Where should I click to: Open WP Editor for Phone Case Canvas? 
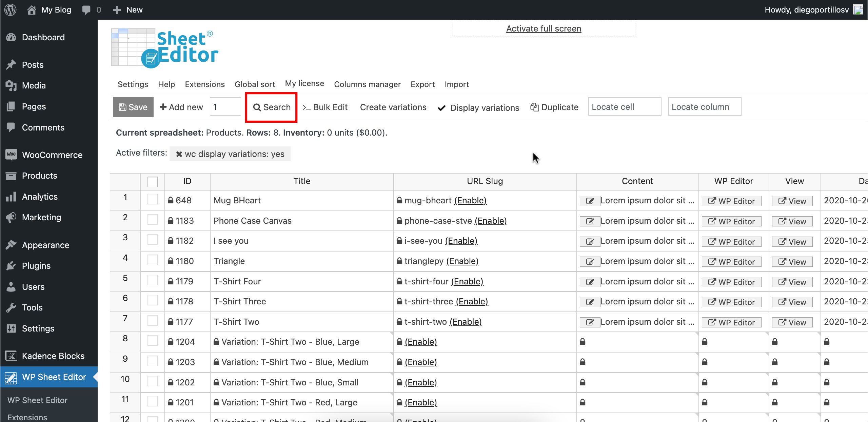[x=731, y=221]
